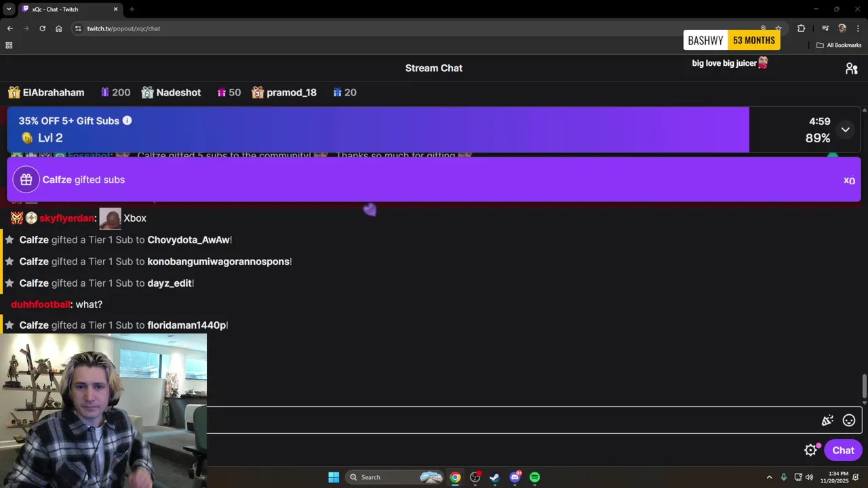Viewport: 868px width, 488px height.
Task: Open a new browser tab
Action: 132,9
